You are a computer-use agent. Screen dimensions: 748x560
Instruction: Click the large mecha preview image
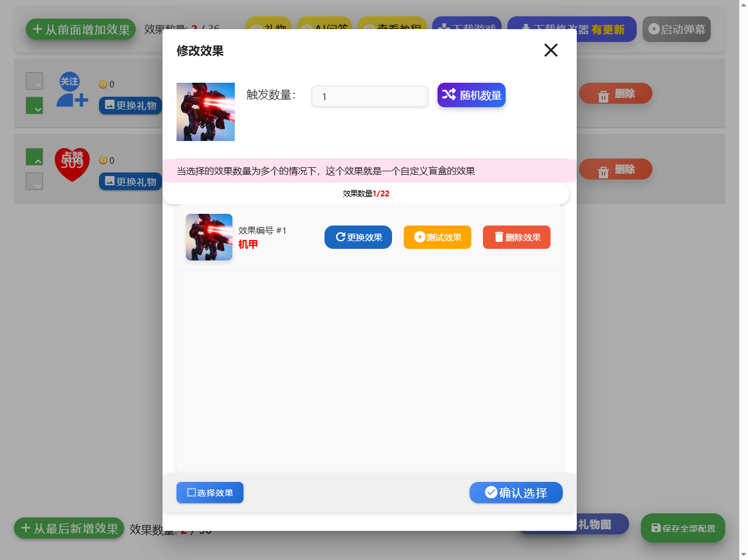[206, 112]
